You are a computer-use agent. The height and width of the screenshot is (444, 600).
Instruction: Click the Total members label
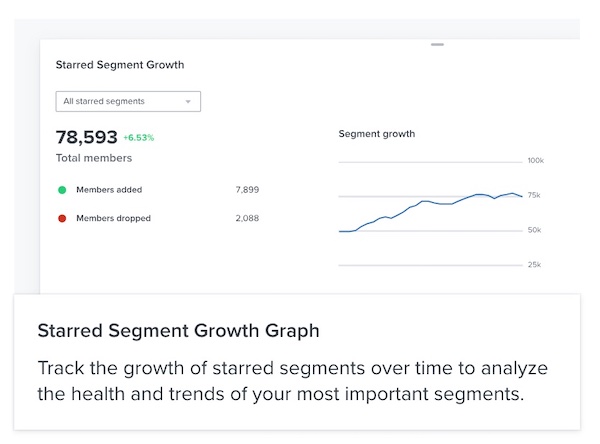coord(94,158)
